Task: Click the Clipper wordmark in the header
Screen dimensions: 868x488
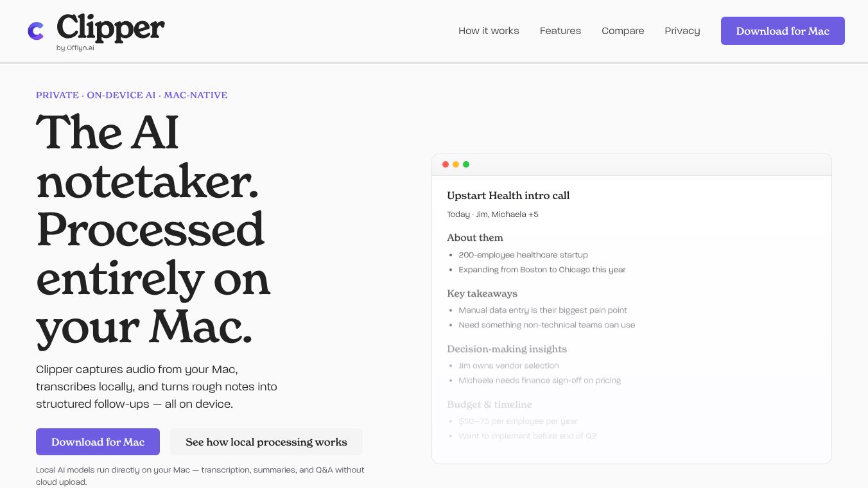Action: click(110, 28)
